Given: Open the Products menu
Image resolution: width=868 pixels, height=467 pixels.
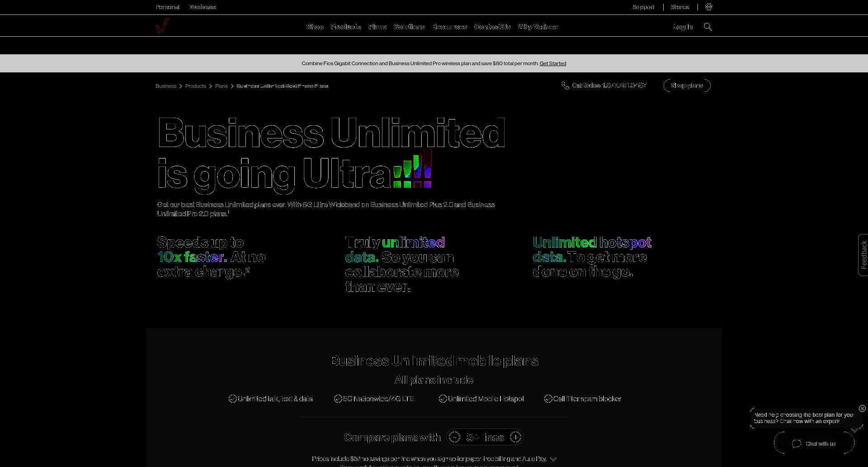Looking at the screenshot, I should click(x=346, y=27).
